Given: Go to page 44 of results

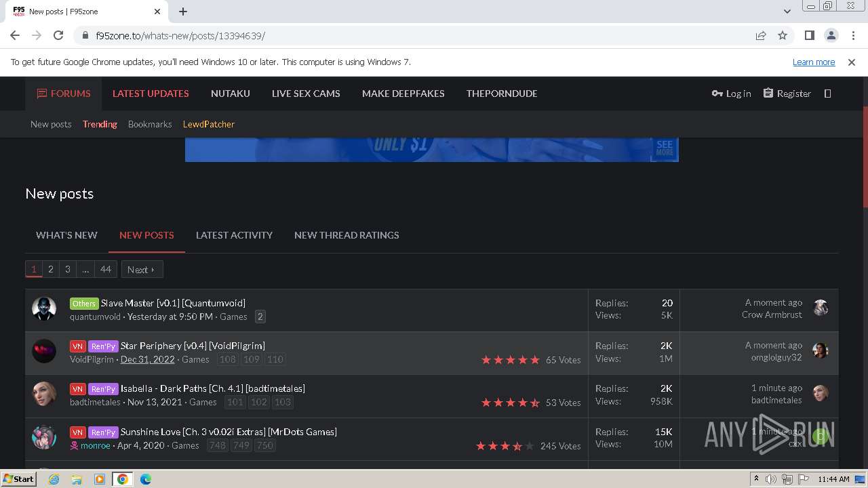Looking at the screenshot, I should tap(106, 269).
